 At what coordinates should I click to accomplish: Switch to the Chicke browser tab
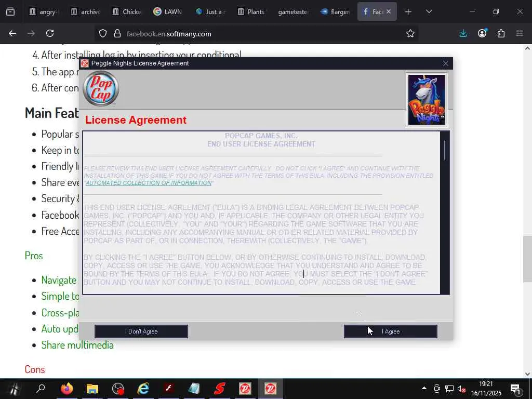click(127, 11)
